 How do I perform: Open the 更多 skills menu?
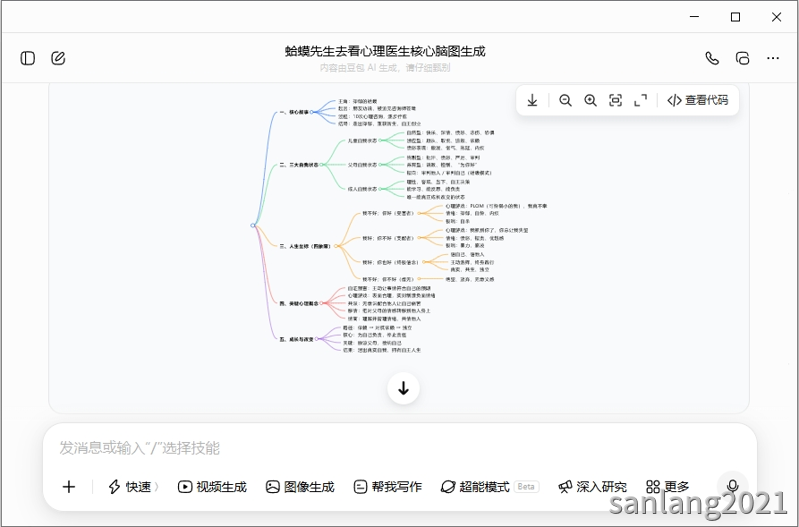pos(668,487)
